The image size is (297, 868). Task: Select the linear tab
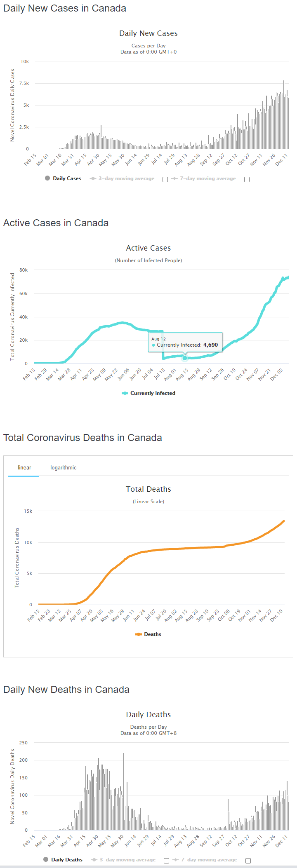[24, 467]
